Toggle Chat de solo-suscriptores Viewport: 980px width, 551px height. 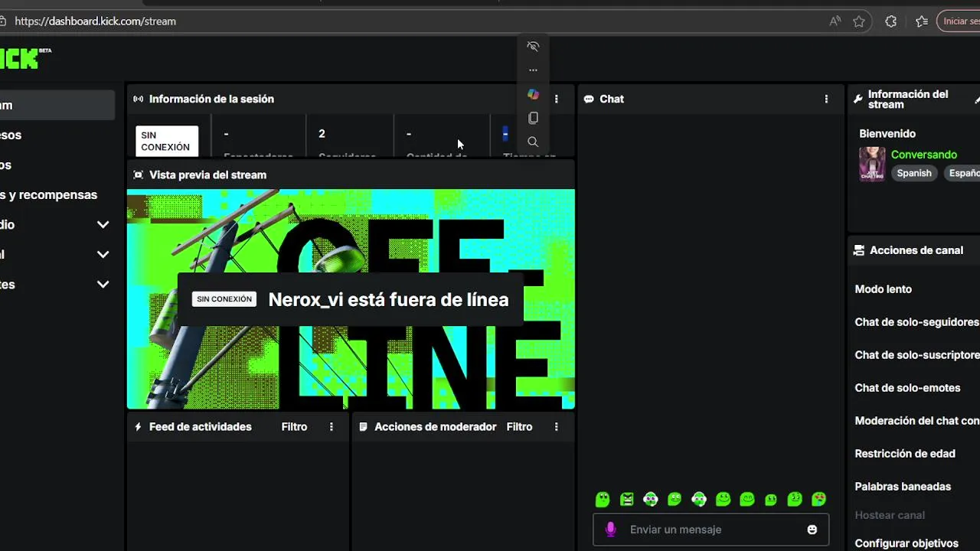click(917, 355)
